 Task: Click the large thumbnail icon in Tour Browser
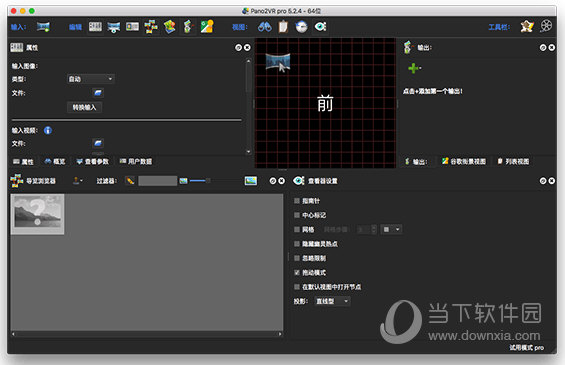[x=251, y=181]
